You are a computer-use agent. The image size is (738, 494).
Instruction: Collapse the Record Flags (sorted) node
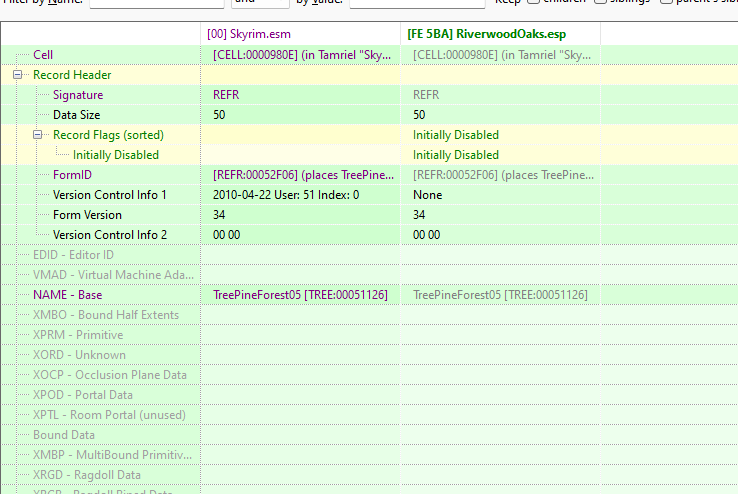tap(38, 135)
